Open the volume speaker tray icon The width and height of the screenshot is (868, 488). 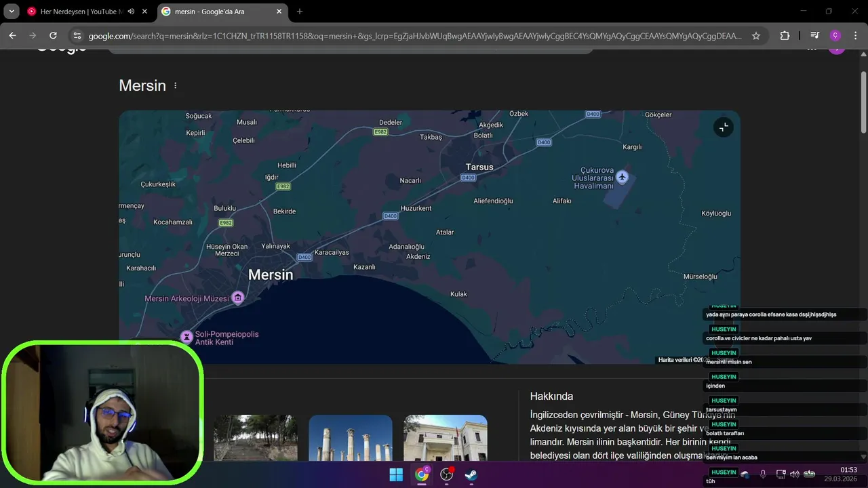795,474
